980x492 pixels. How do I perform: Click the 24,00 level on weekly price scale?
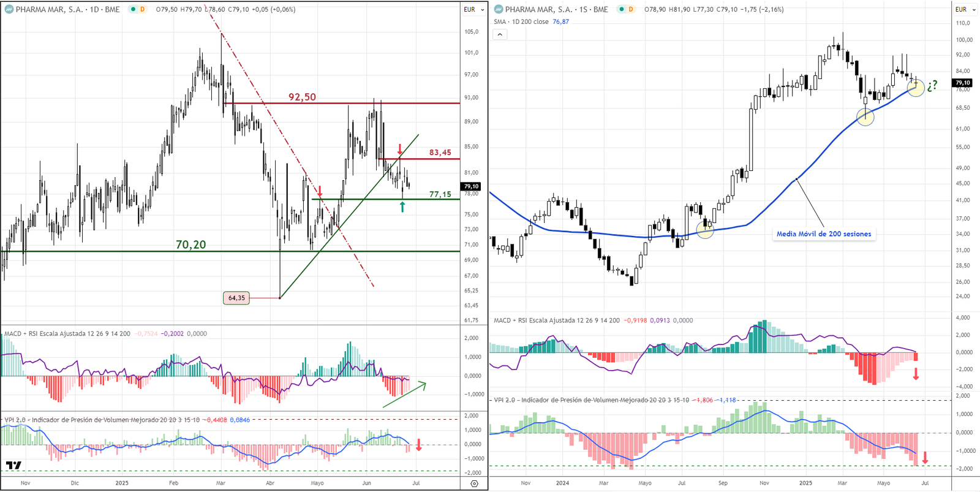963,297
